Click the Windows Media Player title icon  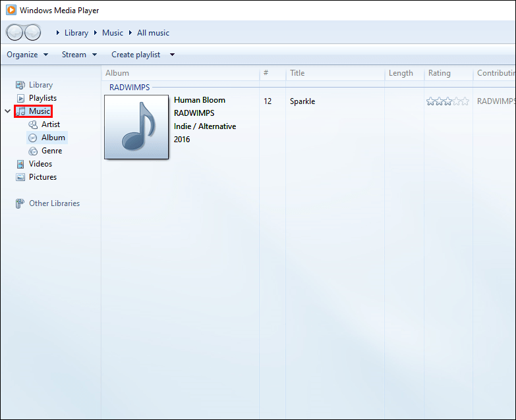point(11,10)
